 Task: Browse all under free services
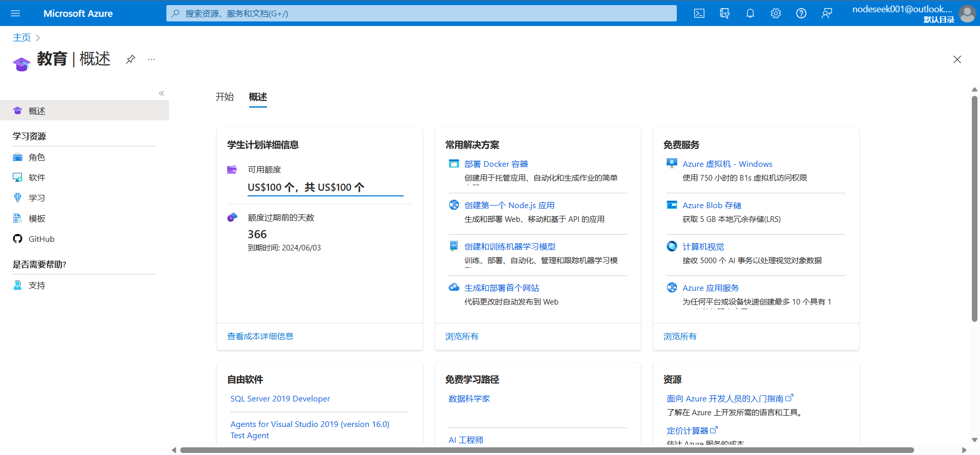click(x=679, y=336)
